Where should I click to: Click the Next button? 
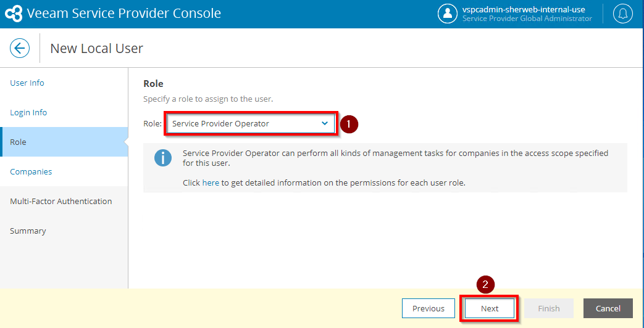tap(490, 308)
